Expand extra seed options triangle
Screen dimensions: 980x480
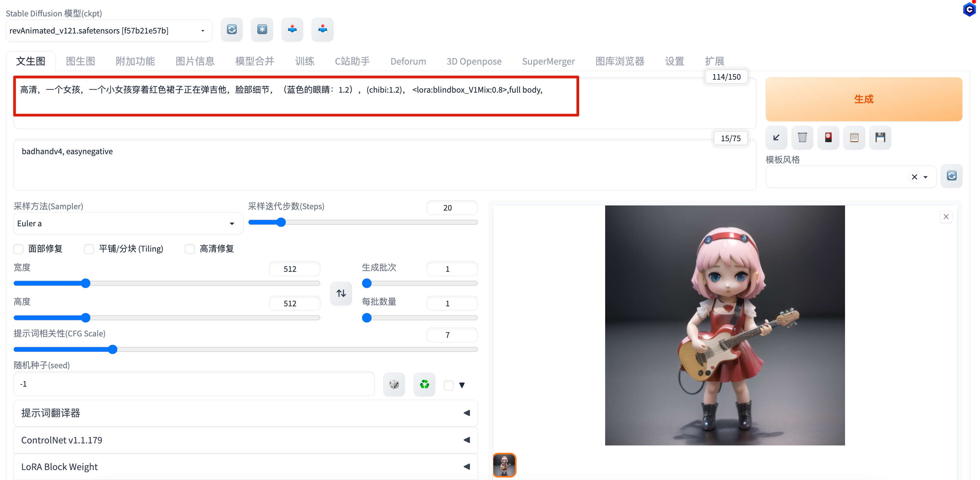tap(462, 385)
